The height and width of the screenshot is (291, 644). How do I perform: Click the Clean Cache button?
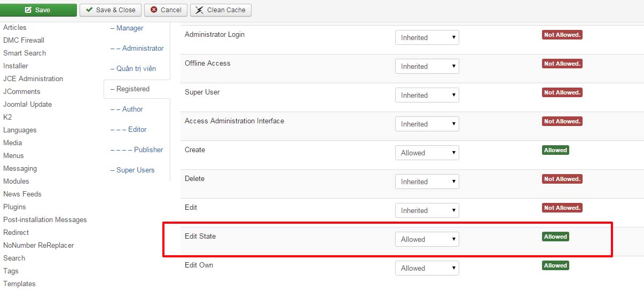coord(221,10)
